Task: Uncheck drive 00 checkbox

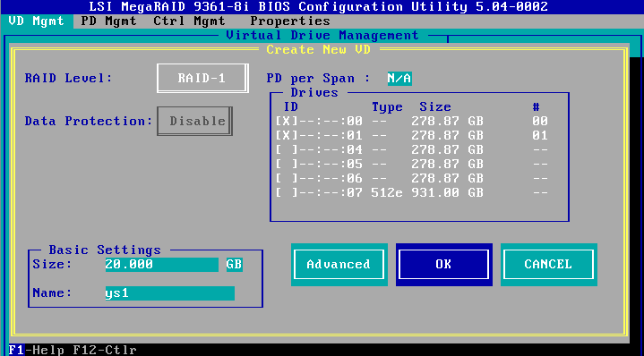Action: pyautogui.click(x=286, y=121)
